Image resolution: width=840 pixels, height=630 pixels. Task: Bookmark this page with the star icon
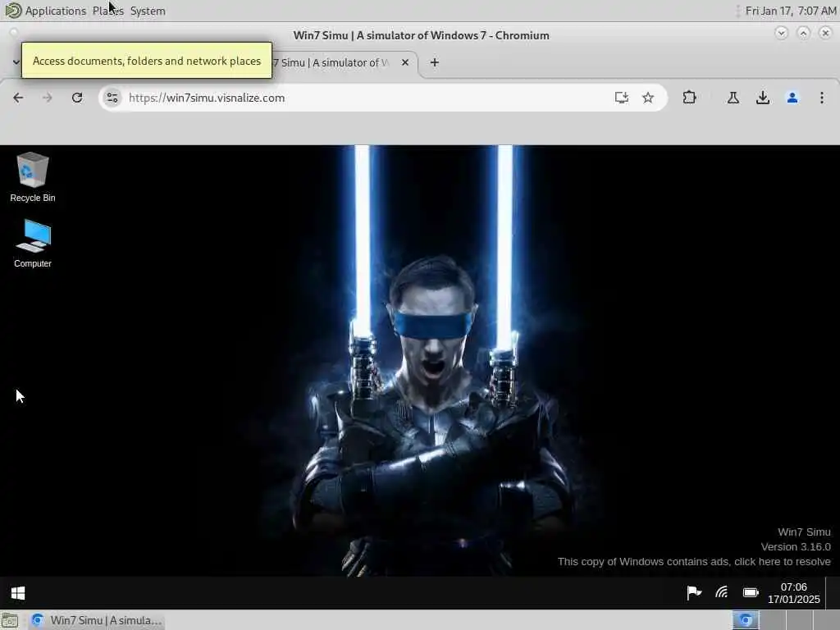(648, 98)
